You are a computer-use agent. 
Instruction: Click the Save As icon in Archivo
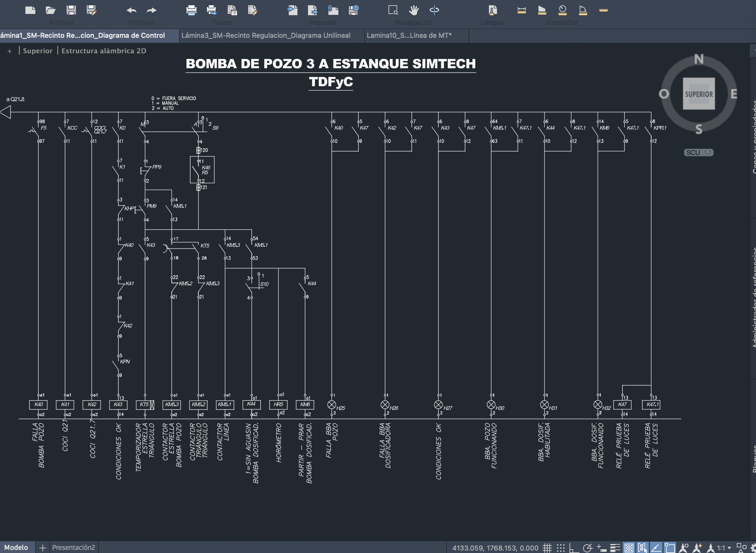pyautogui.click(x=91, y=10)
